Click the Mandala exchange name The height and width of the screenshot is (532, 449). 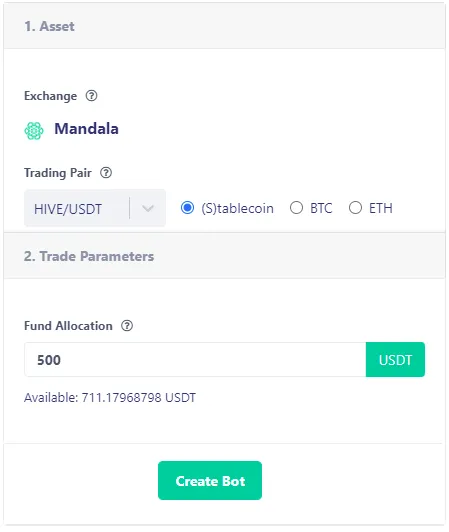[x=87, y=129]
